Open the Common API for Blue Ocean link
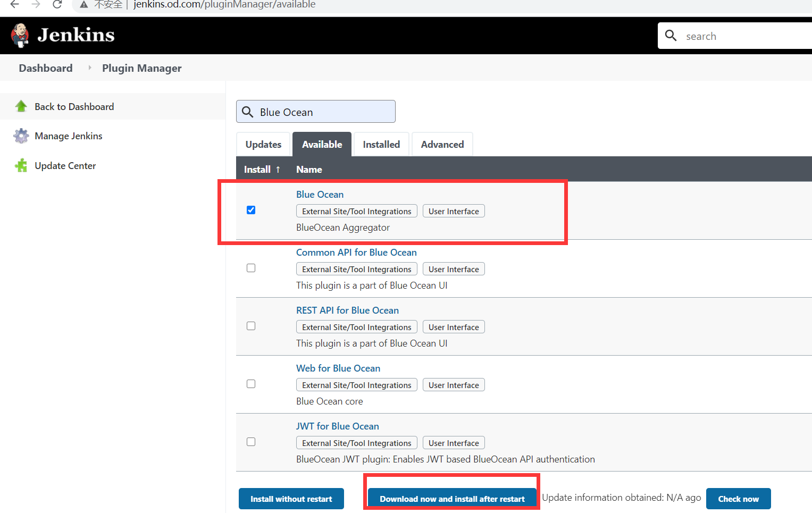This screenshot has height=513, width=812. [x=356, y=252]
